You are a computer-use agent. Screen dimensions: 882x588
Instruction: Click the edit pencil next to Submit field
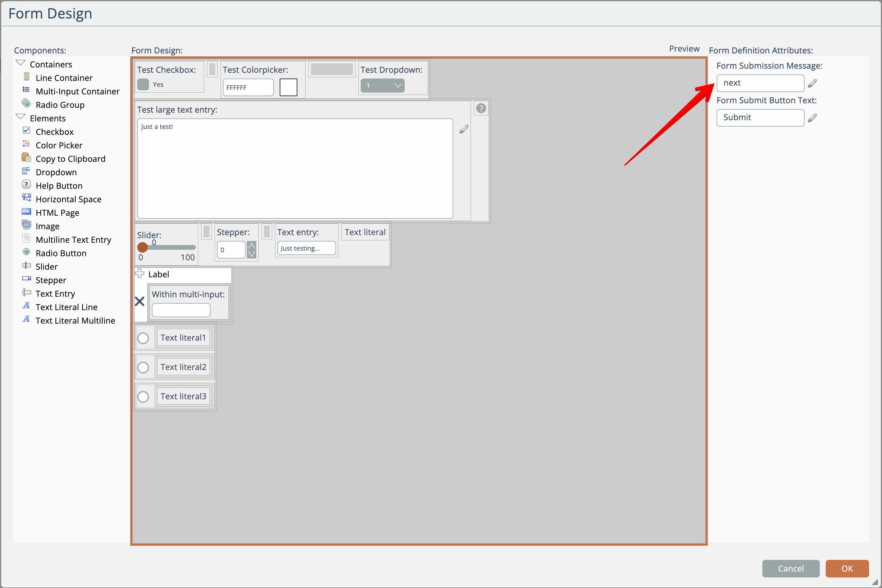tap(812, 118)
